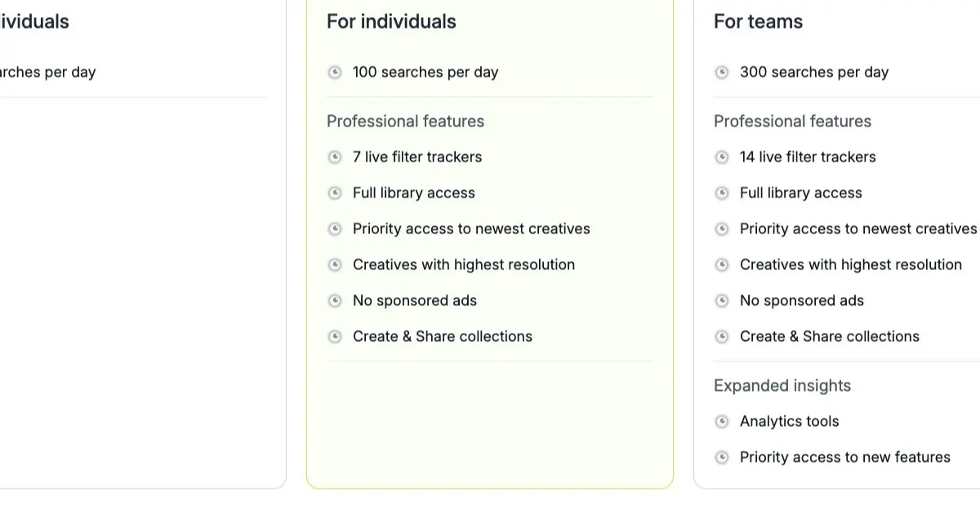This screenshot has width=980, height=514.
Task: Click the truncated "ividuals" heading on the left card
Action: tap(34, 21)
